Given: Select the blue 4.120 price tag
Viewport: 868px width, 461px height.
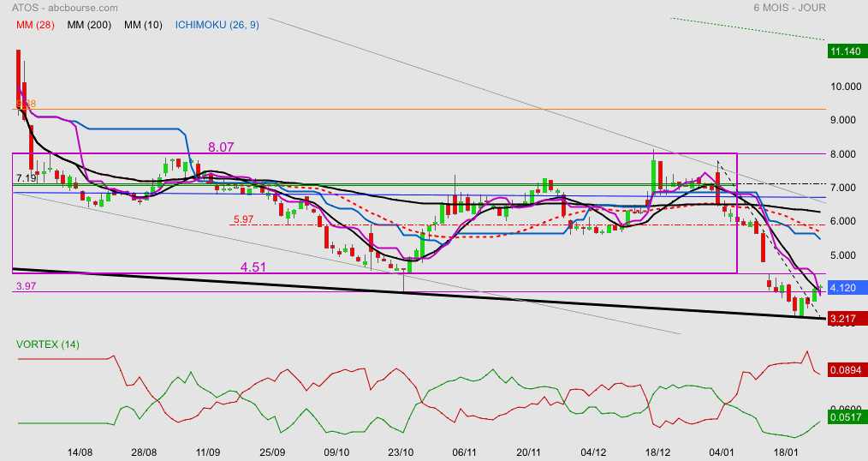Looking at the screenshot, I should click(847, 289).
